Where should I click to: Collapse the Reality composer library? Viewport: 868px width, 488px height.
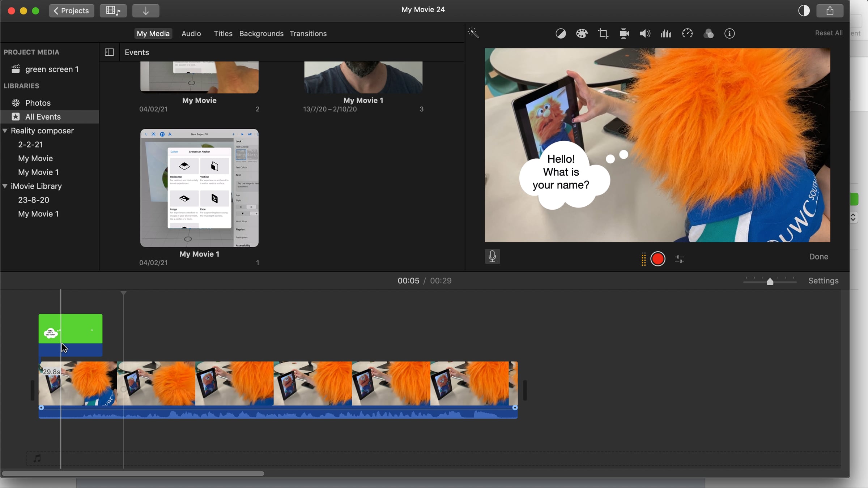[x=5, y=131]
